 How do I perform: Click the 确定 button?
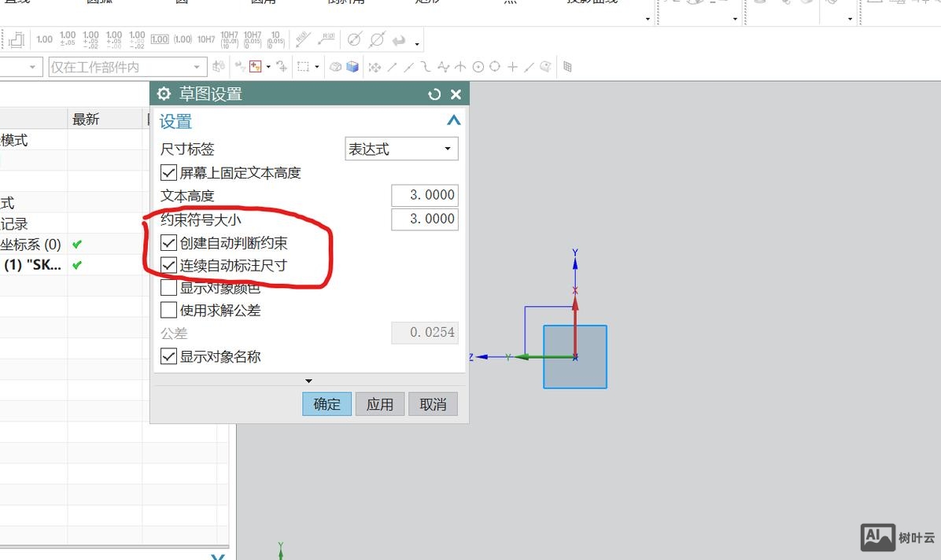tap(326, 403)
